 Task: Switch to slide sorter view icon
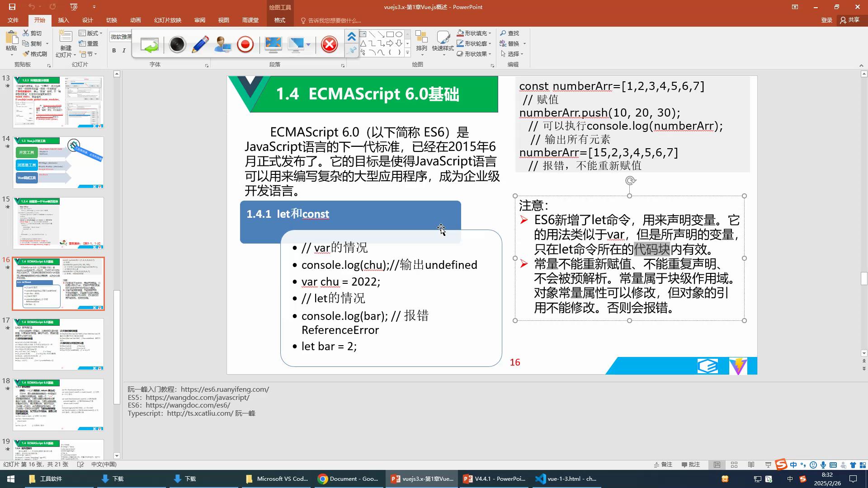[734, 465]
